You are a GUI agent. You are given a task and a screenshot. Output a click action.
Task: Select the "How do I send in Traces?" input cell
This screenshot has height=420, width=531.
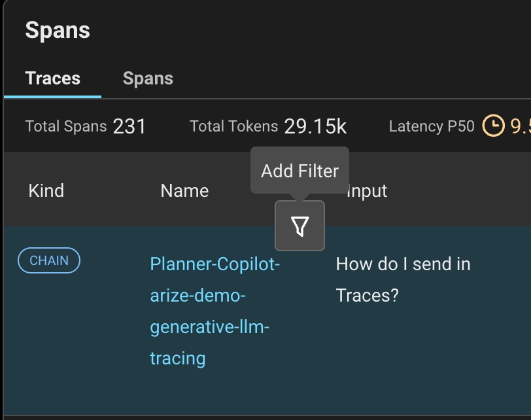[x=403, y=279]
